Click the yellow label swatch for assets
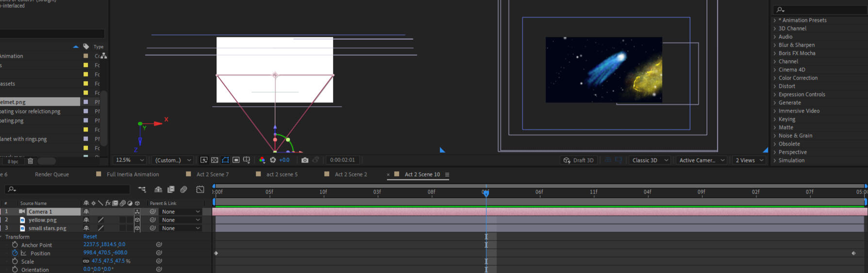 tap(86, 84)
